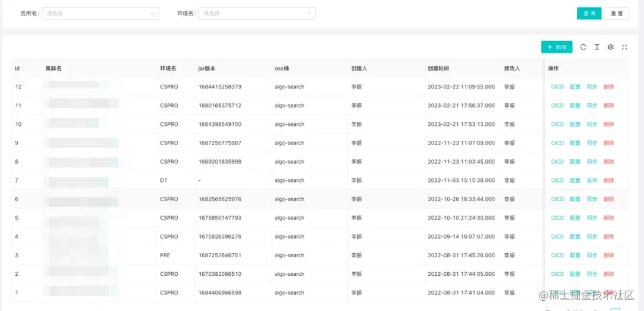Screen dimensions: 644x311
Task: Click CICD link in row id 8
Action: [558, 162]
